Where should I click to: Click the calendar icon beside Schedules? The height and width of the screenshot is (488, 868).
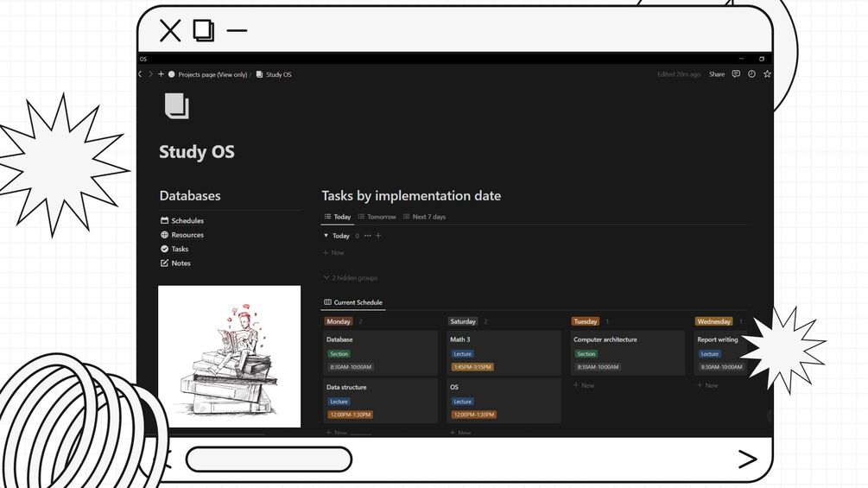click(164, 220)
